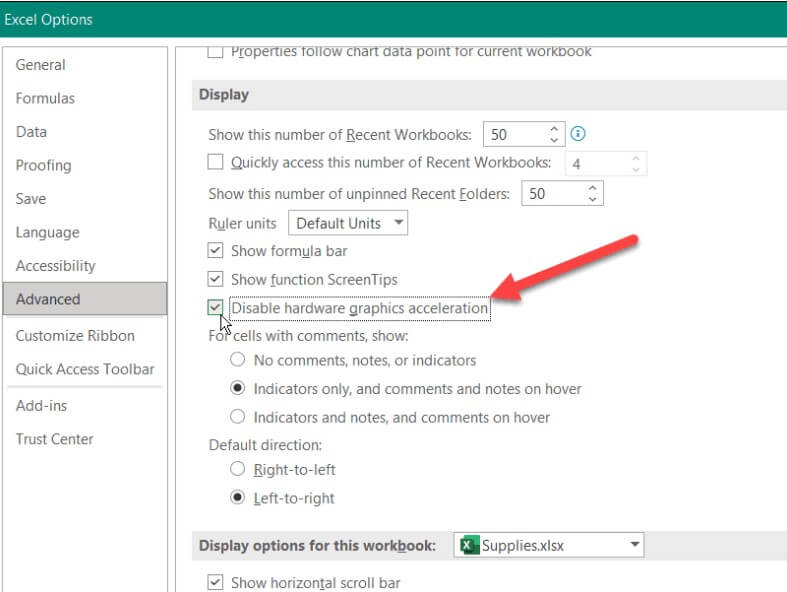Uncheck Show function ScreenTips

pos(215,279)
